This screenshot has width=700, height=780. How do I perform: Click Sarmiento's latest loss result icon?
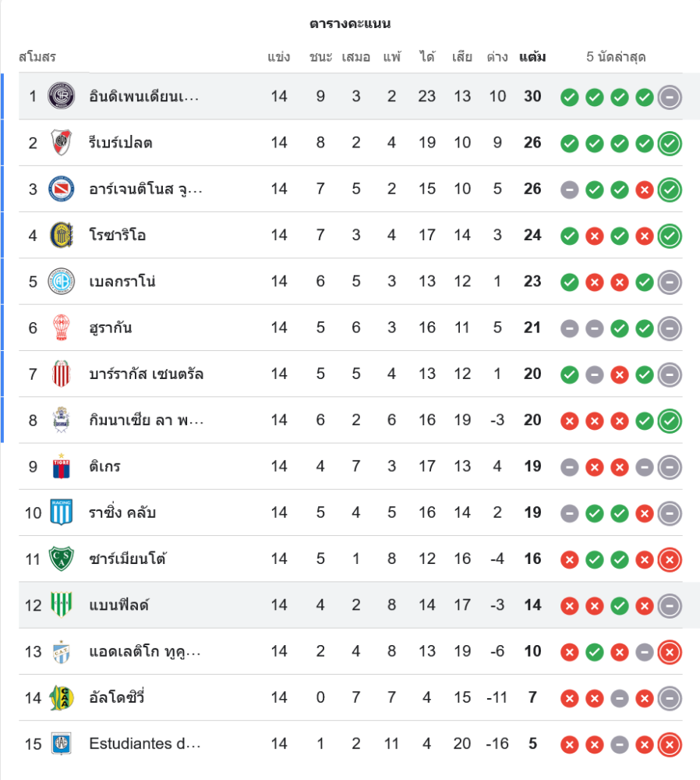(x=670, y=559)
